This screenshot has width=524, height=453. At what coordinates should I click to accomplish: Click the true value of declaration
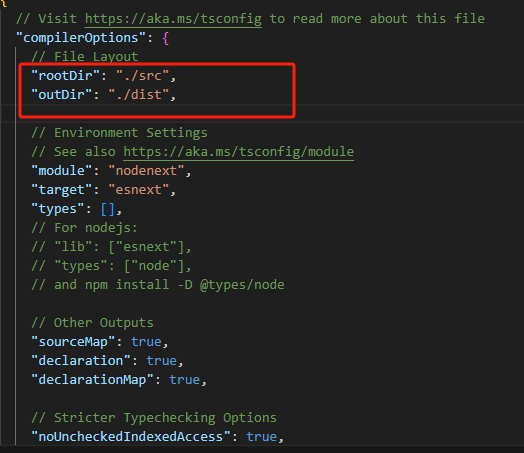click(161, 361)
